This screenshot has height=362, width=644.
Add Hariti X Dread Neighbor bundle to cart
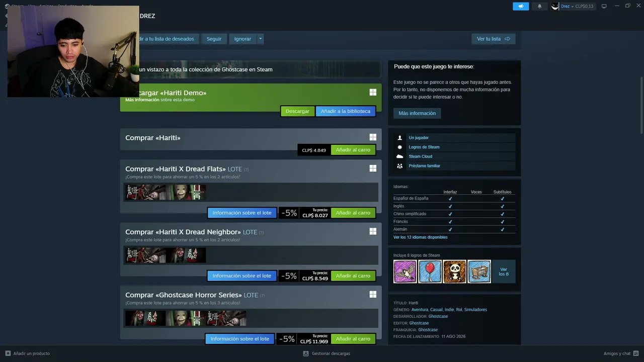coord(353,276)
